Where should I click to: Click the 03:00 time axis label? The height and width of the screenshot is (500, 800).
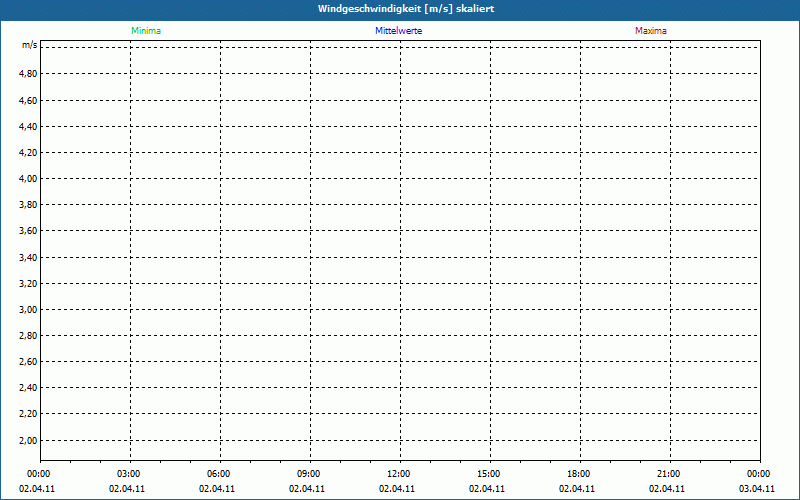[129, 474]
